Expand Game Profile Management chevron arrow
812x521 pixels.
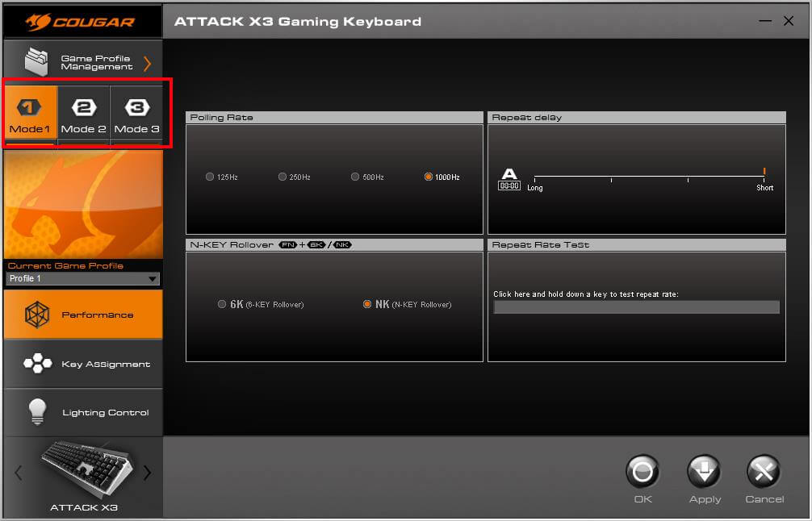pos(147,63)
